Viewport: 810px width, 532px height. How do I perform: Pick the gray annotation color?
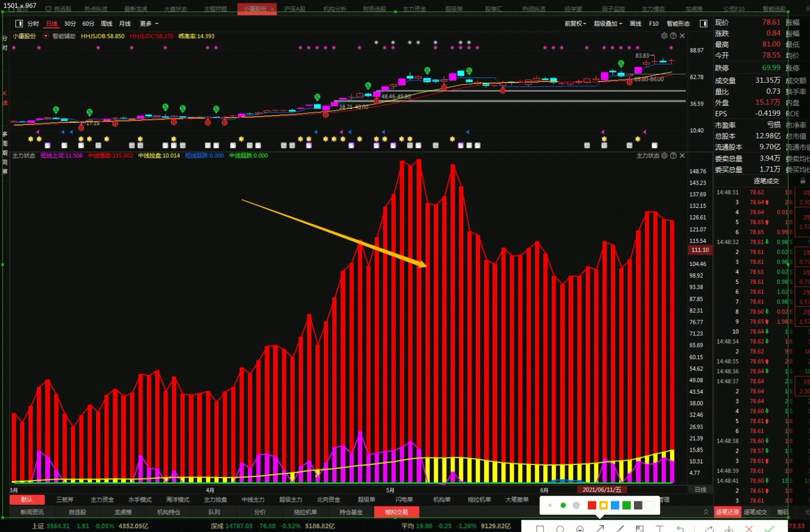638,505
